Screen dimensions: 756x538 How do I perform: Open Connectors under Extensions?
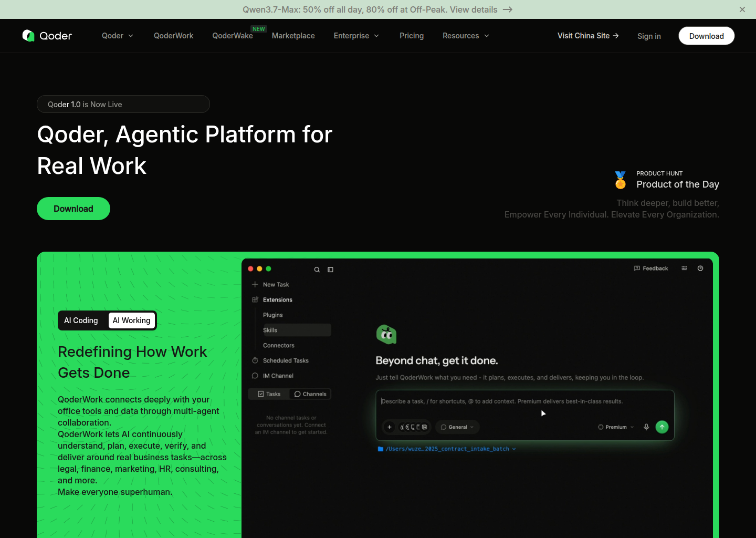(279, 345)
